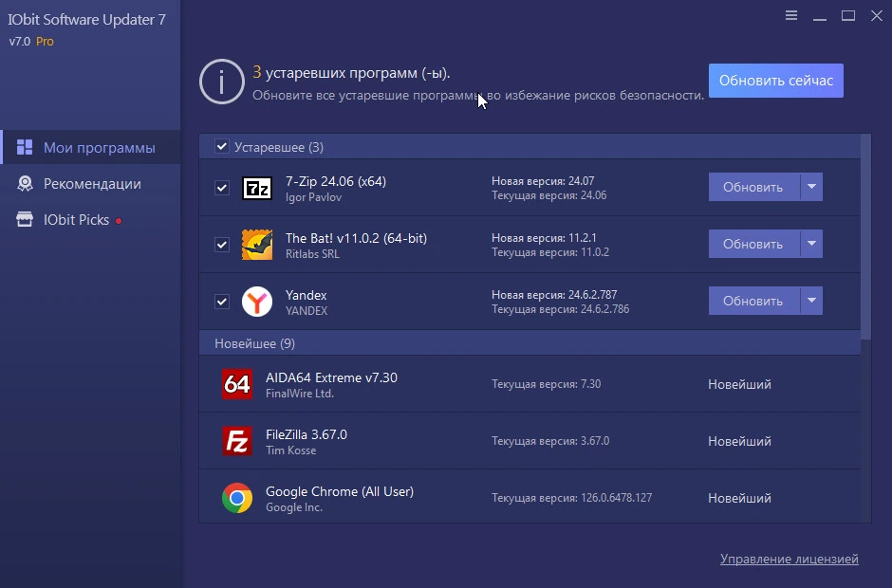
Task: Expand update options arrow for Yandex
Action: [811, 301]
